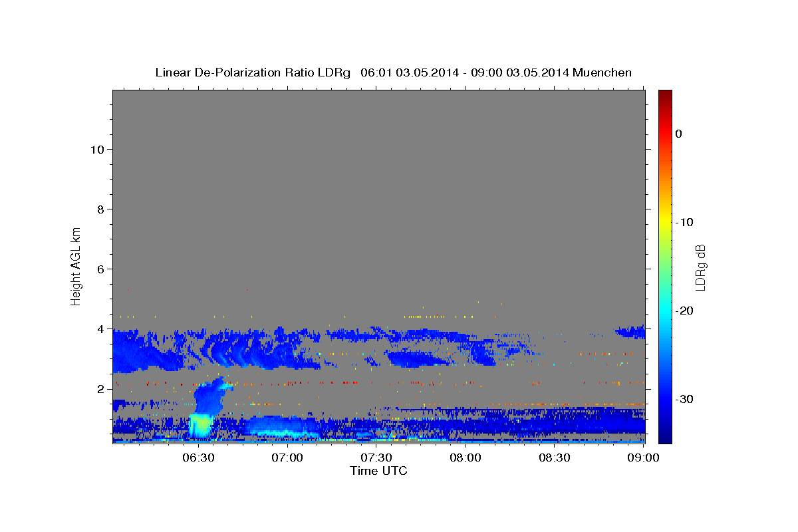The image size is (798, 532).
Task: Click the colorbar value '-30'
Action: coord(684,399)
